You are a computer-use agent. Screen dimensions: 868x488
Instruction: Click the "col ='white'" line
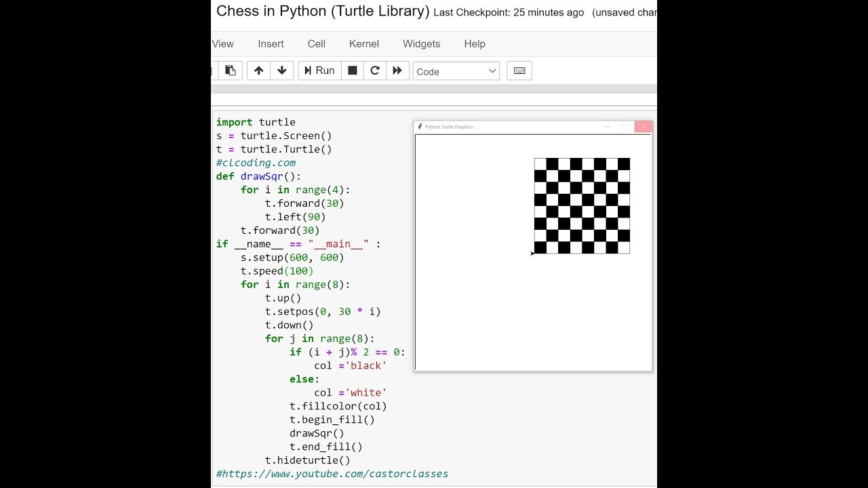pos(350,393)
